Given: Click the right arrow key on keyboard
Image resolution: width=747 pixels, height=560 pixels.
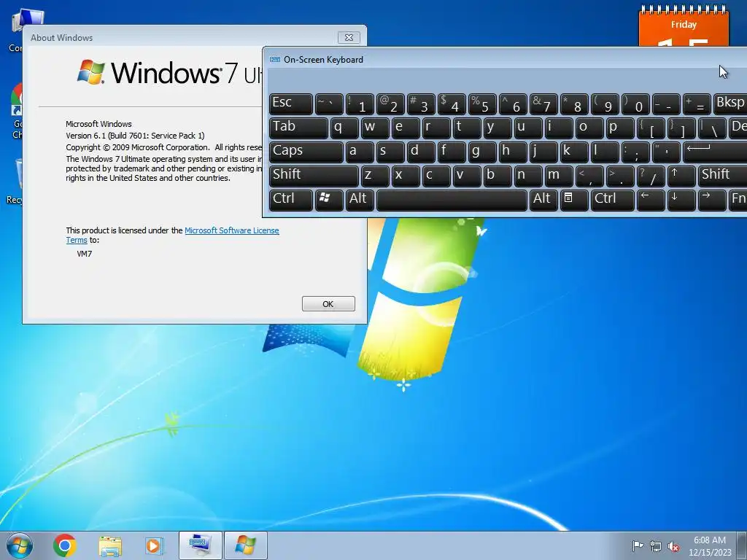Looking at the screenshot, I should click(x=712, y=200).
